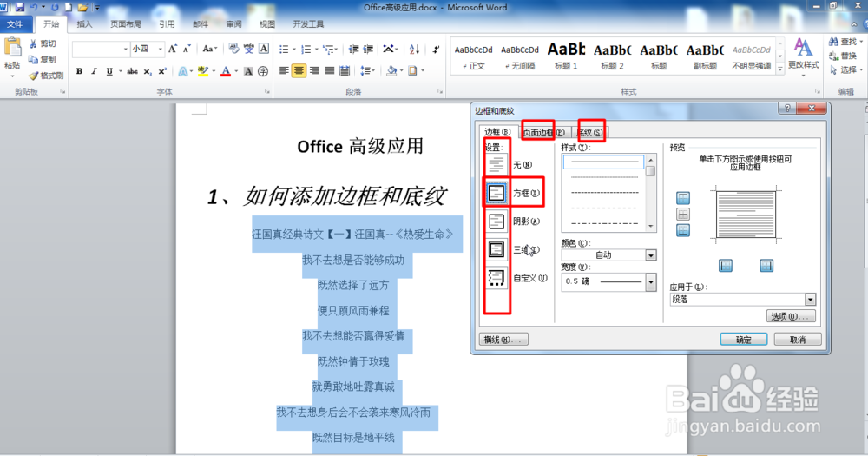Select the Format Painter (格式刷) icon
This screenshot has width=868, height=456.
pyautogui.click(x=33, y=76)
